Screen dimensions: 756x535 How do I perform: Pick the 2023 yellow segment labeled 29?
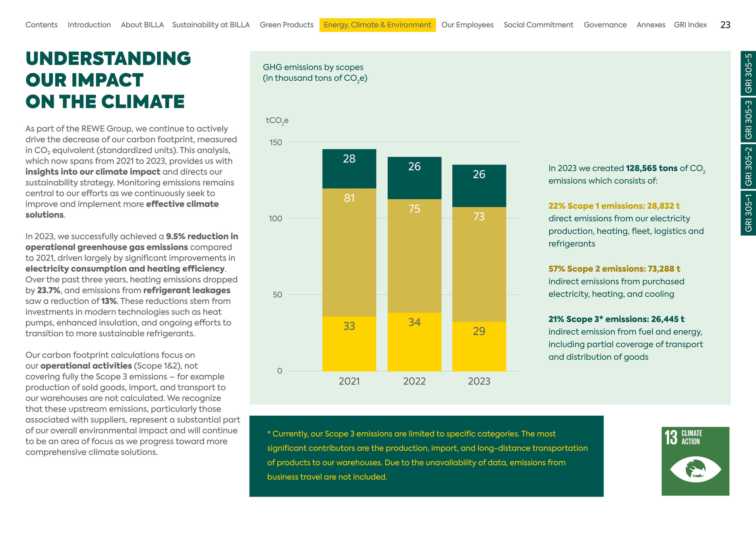click(x=479, y=346)
